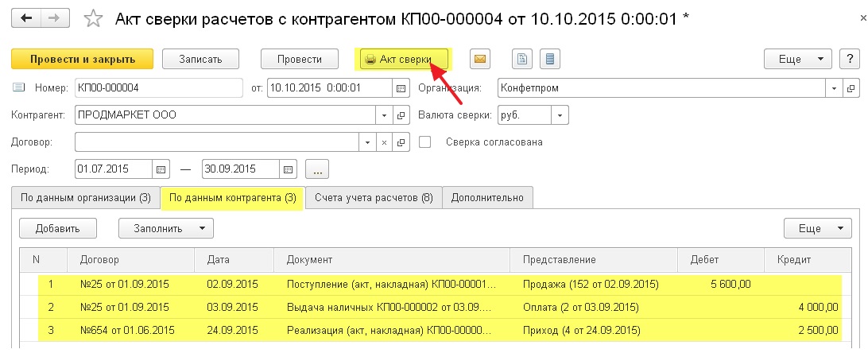Select the Поступление (акт, накладная) document cell

(x=391, y=285)
